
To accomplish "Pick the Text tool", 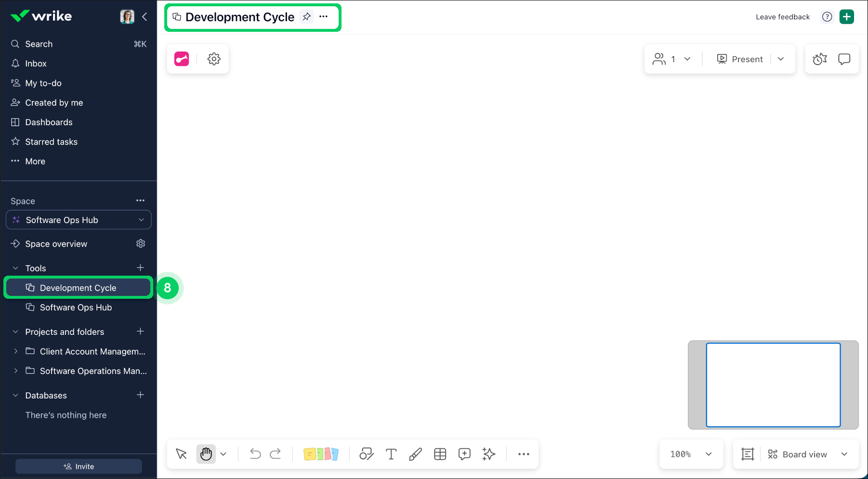I will [x=391, y=454].
